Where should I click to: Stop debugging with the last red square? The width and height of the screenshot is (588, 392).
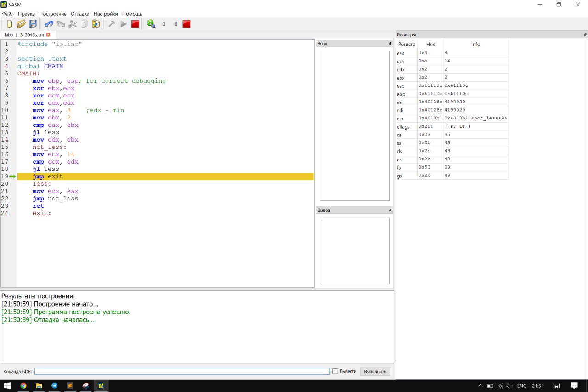(x=187, y=24)
